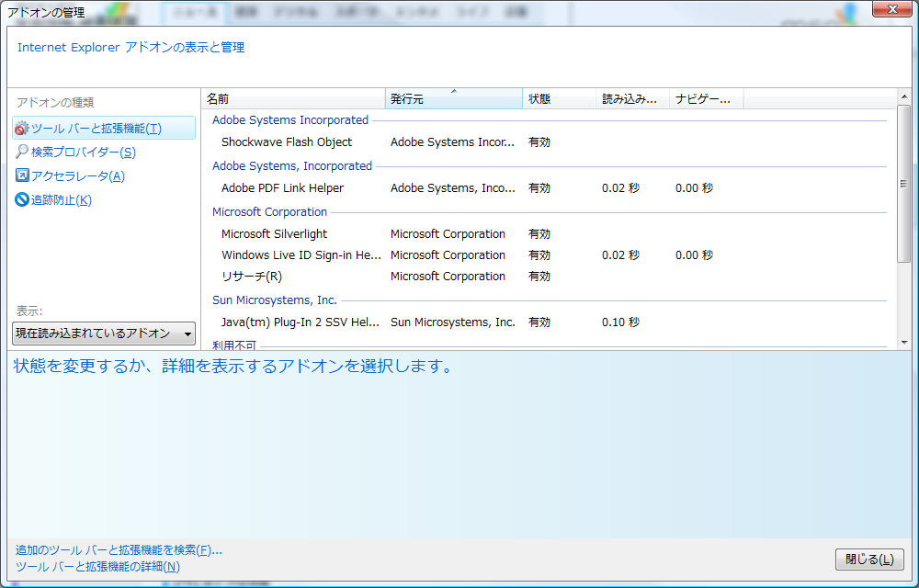919x588 pixels.
Task: Select 検索プロバイダー(S) add-on type
Action: 84,152
